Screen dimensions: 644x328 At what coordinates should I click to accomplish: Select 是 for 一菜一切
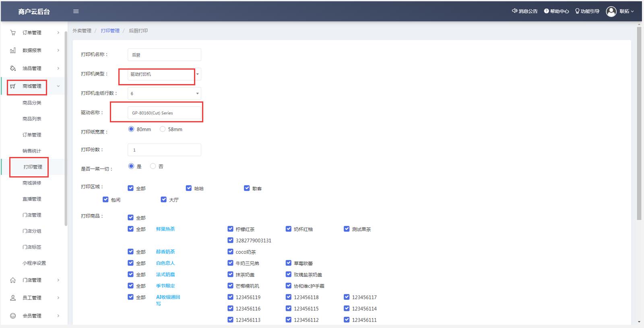pyautogui.click(x=131, y=166)
